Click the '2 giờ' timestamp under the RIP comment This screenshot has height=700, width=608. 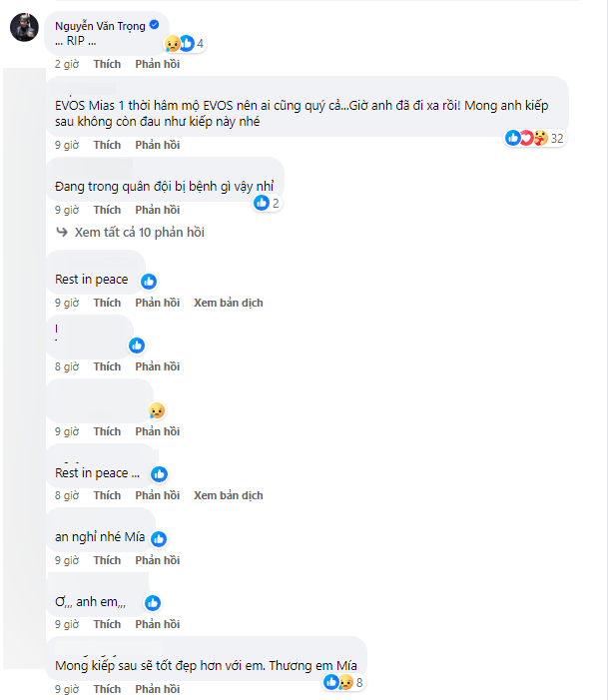click(67, 64)
